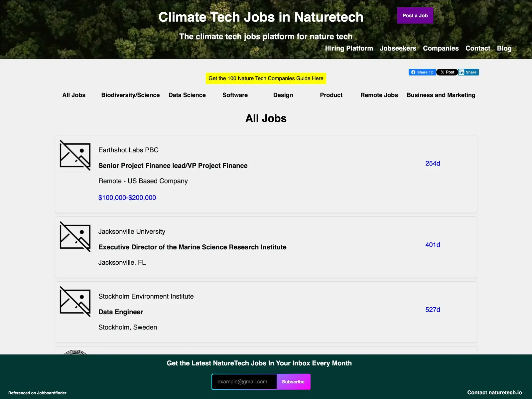Click the Earthshot Labs PBC company name
Viewport: 532px width, 399px height.
click(x=128, y=150)
